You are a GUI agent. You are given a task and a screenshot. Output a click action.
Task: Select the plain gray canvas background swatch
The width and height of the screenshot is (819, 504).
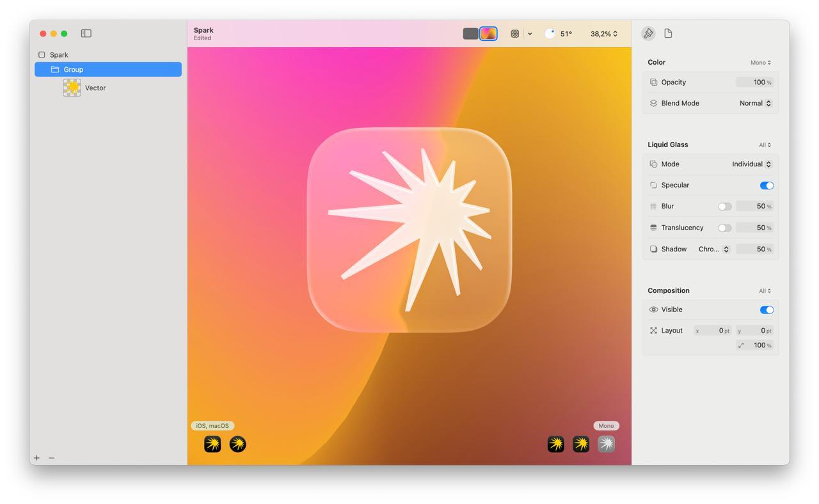[470, 34]
